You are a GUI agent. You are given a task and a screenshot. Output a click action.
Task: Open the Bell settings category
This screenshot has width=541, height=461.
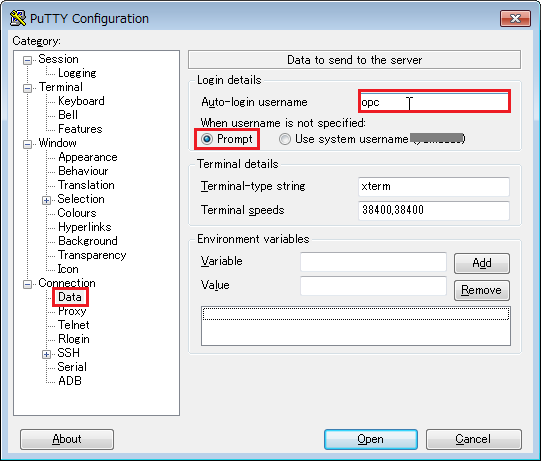click(x=68, y=115)
